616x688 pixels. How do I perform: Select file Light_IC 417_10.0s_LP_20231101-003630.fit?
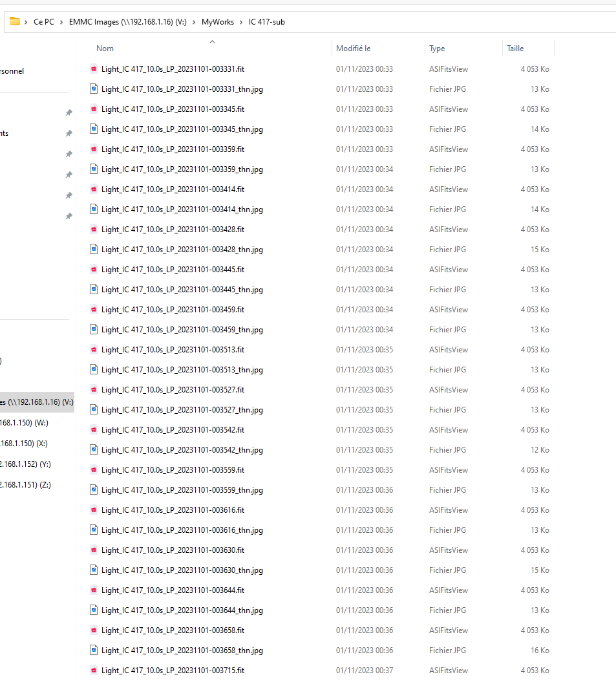[173, 550]
